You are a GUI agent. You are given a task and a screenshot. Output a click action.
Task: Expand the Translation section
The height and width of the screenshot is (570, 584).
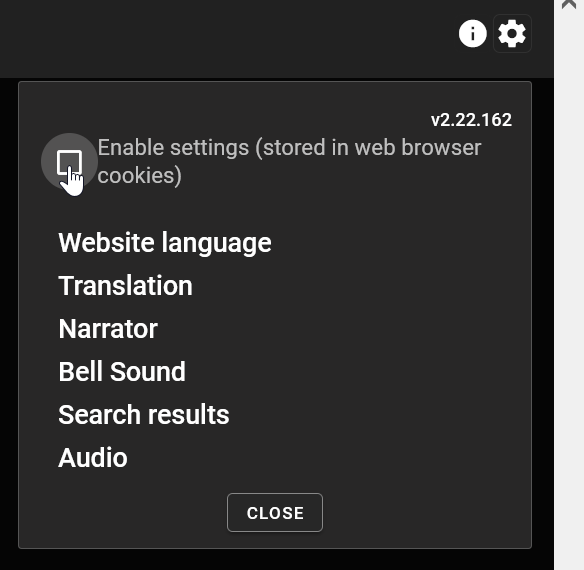(x=126, y=286)
